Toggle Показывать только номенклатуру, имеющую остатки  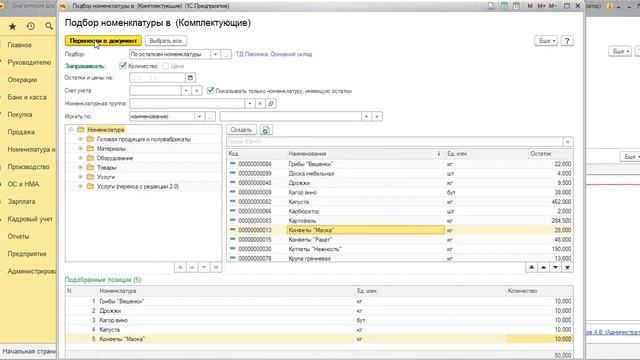pos(210,91)
